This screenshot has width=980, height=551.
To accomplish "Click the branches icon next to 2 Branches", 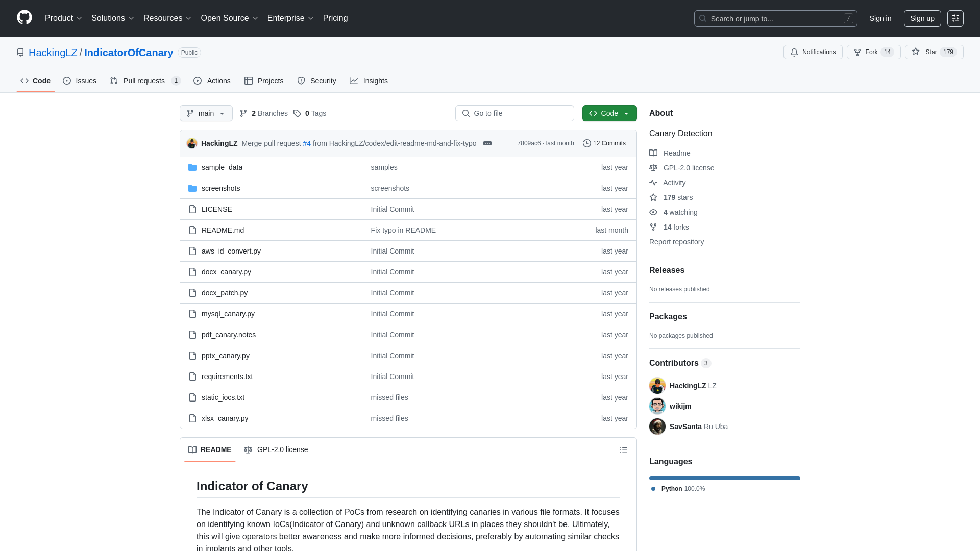I will pos(243,113).
